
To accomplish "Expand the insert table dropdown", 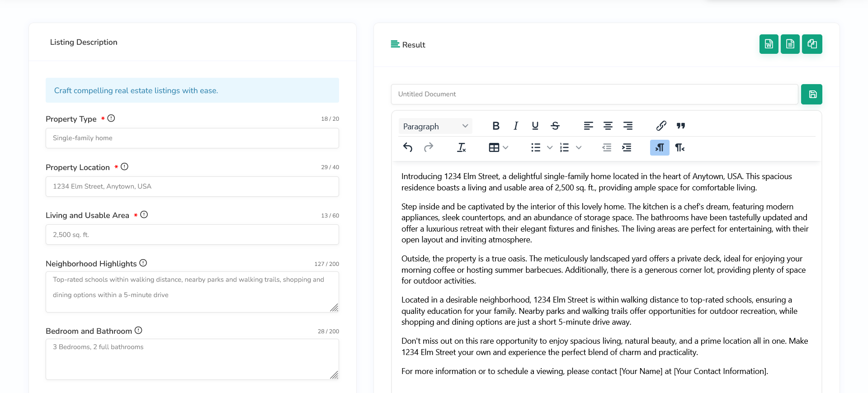I will point(505,148).
